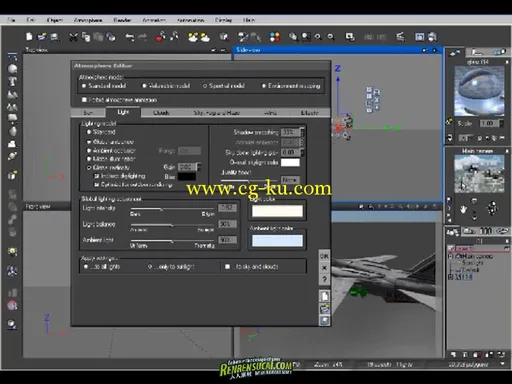Viewport: 512px width, 384px height.
Task: Click the Redo arrow toolbar icon
Action: coord(143,37)
